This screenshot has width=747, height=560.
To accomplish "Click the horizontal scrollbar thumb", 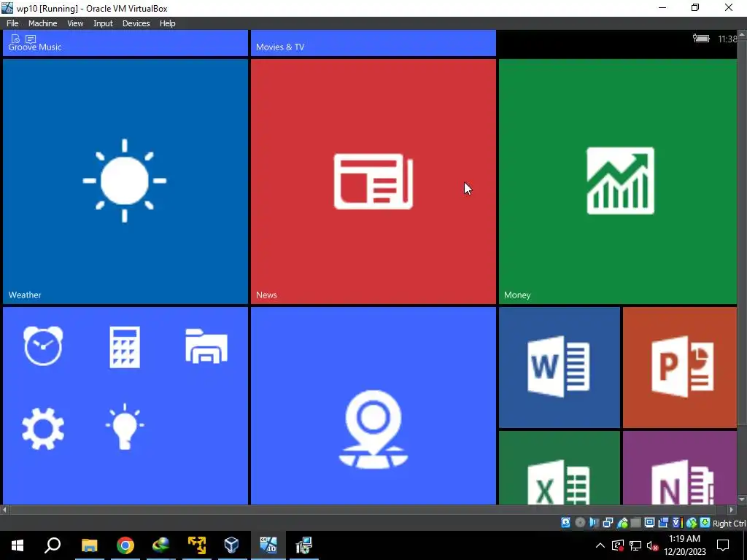I will tap(363, 510).
